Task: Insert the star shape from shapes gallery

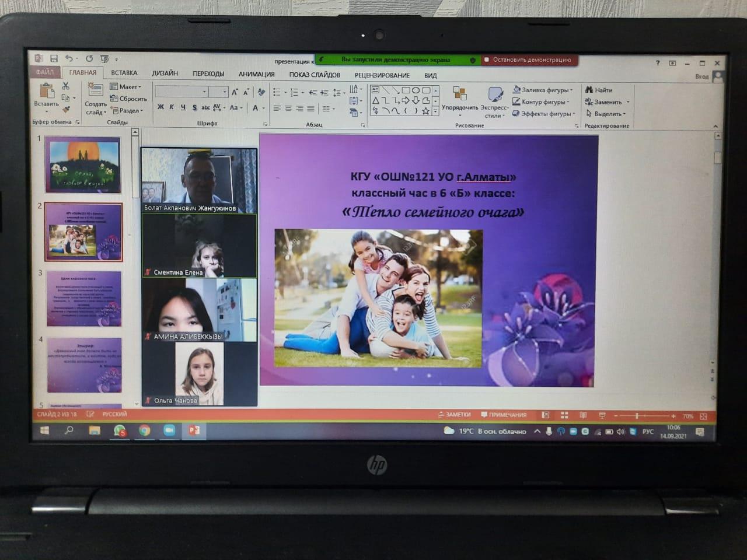Action: pos(425,111)
